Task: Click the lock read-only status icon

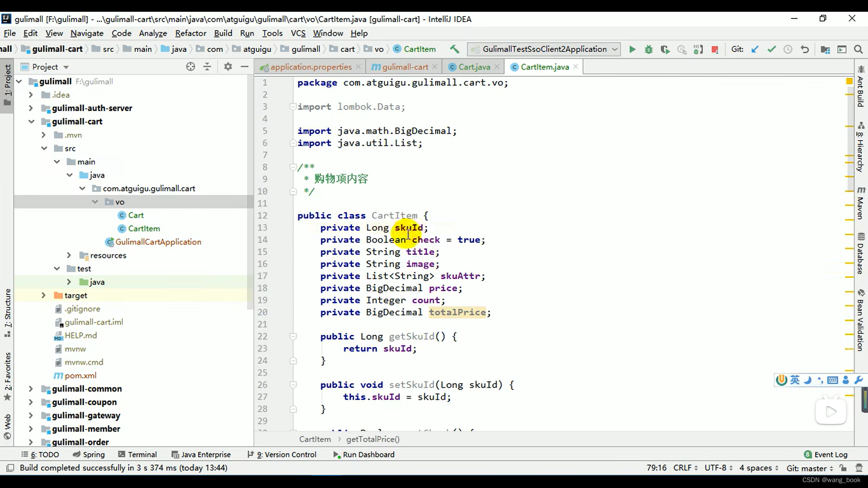Action: click(843, 468)
